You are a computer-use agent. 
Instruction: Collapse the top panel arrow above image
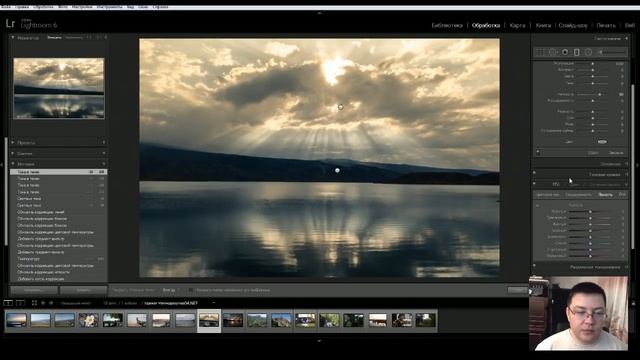pos(320,13)
